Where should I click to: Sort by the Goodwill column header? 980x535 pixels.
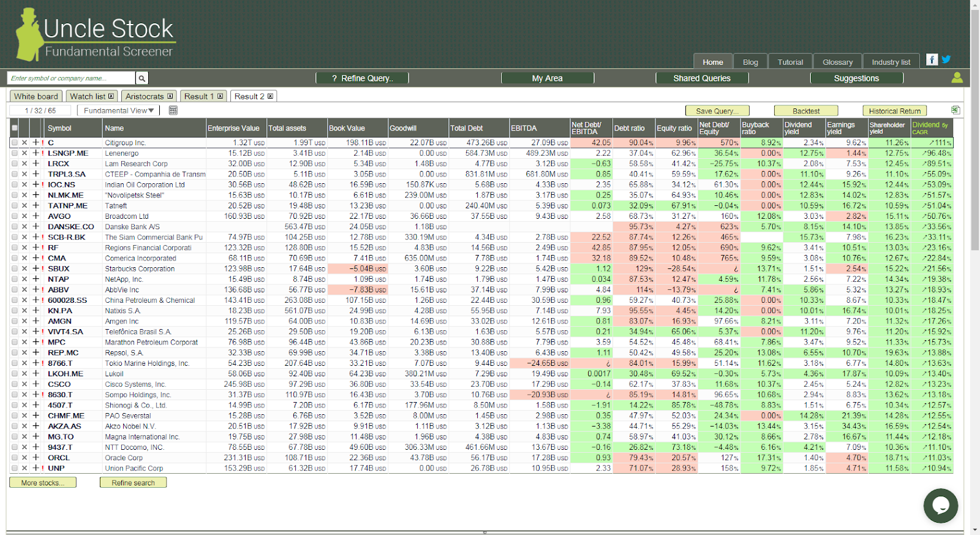pyautogui.click(x=418, y=128)
